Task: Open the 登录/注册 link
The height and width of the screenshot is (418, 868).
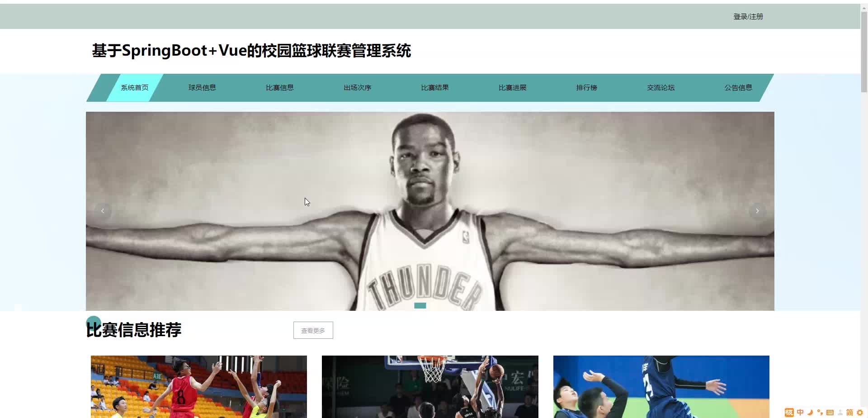Action: (748, 16)
